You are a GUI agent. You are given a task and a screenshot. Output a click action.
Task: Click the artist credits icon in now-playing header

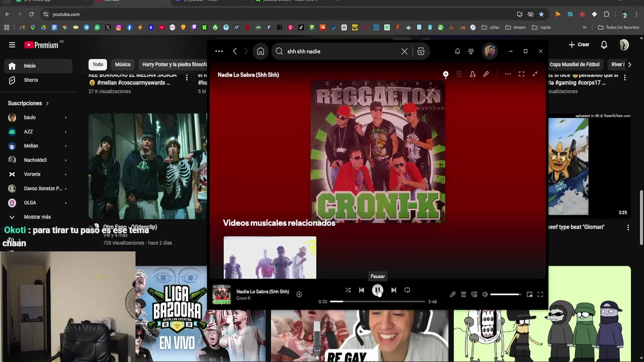(x=472, y=74)
